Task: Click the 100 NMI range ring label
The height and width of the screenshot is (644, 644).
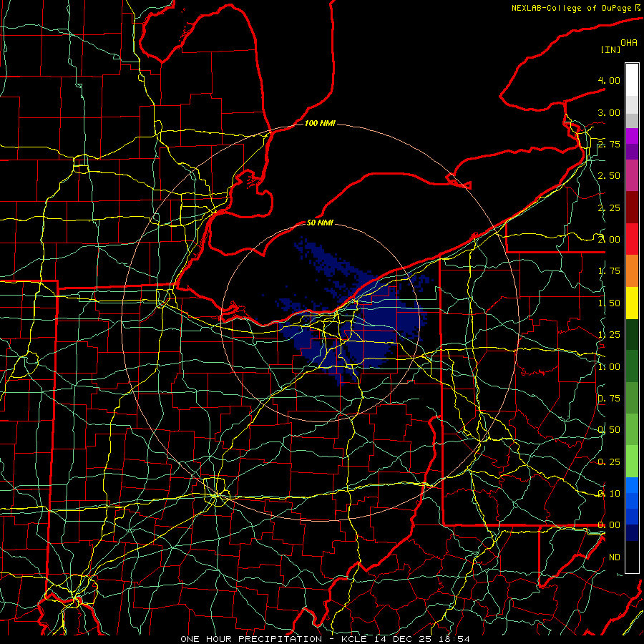Action: click(x=320, y=123)
